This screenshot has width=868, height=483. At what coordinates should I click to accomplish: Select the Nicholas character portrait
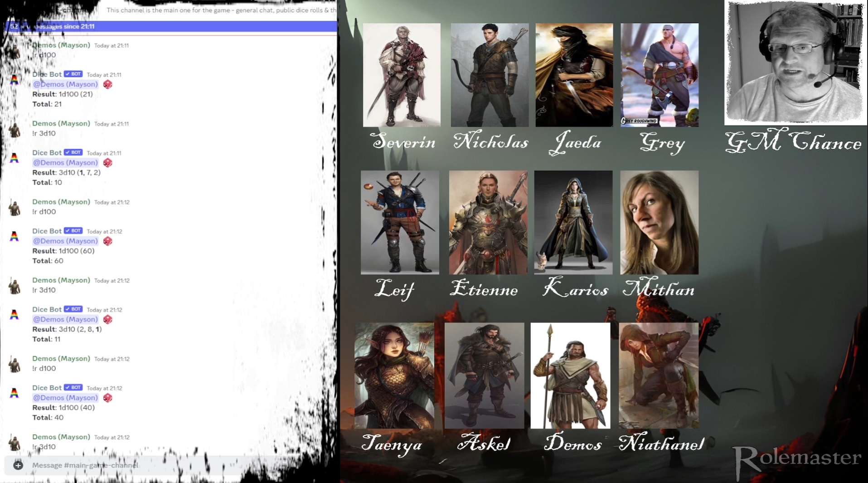490,75
